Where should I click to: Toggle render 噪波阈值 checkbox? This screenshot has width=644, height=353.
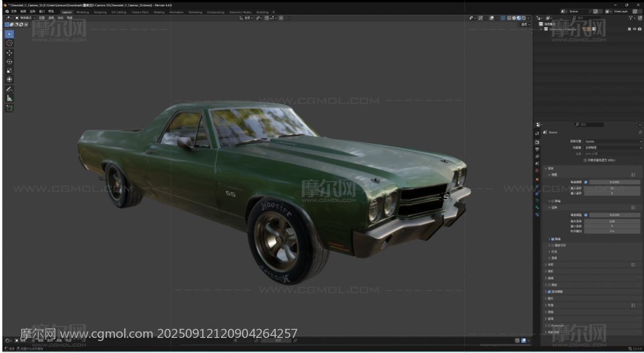[586, 215]
